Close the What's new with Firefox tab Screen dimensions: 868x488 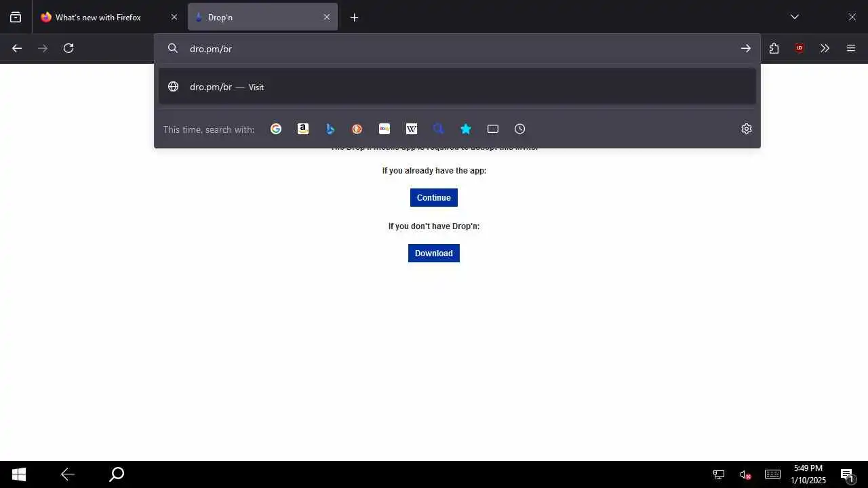pos(174,18)
